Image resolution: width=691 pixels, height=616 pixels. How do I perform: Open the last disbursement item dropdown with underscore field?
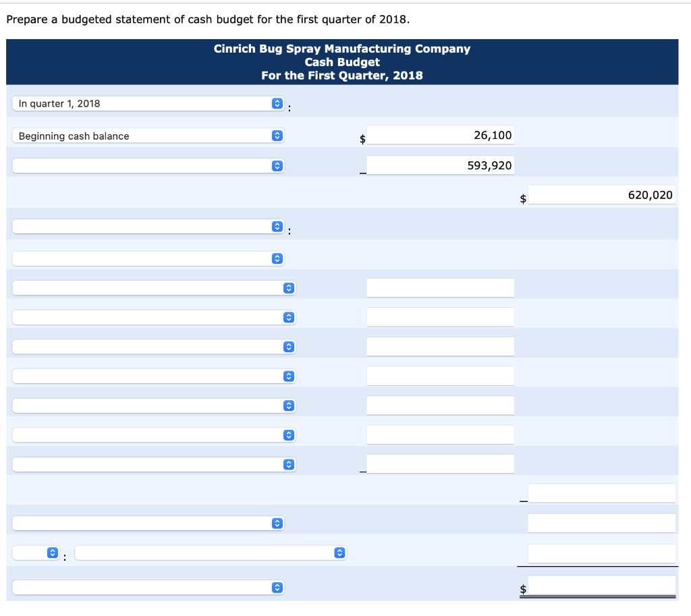pyautogui.click(x=154, y=464)
